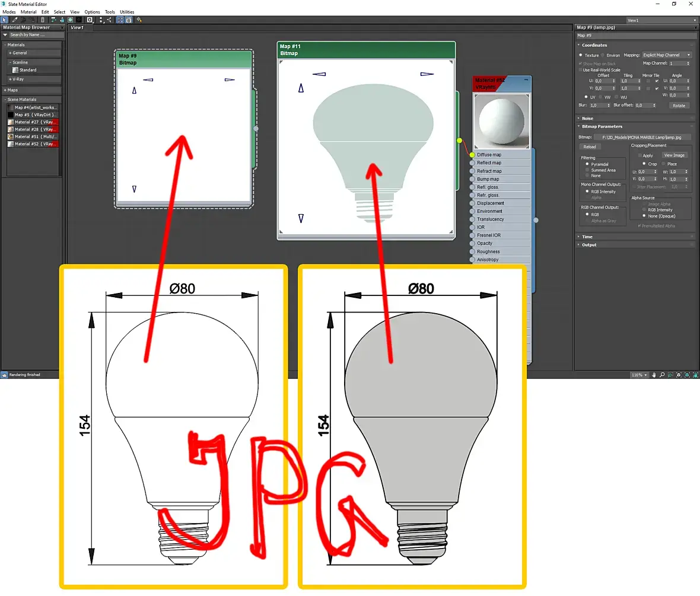Toggle Show Shaded Material in Viewport icon
The width and height of the screenshot is (700, 596).
click(70, 20)
